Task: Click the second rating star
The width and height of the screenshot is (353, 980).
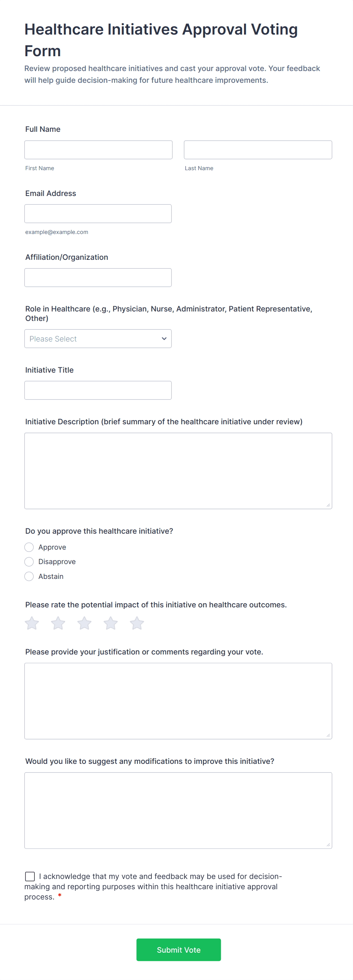Action: click(x=58, y=623)
